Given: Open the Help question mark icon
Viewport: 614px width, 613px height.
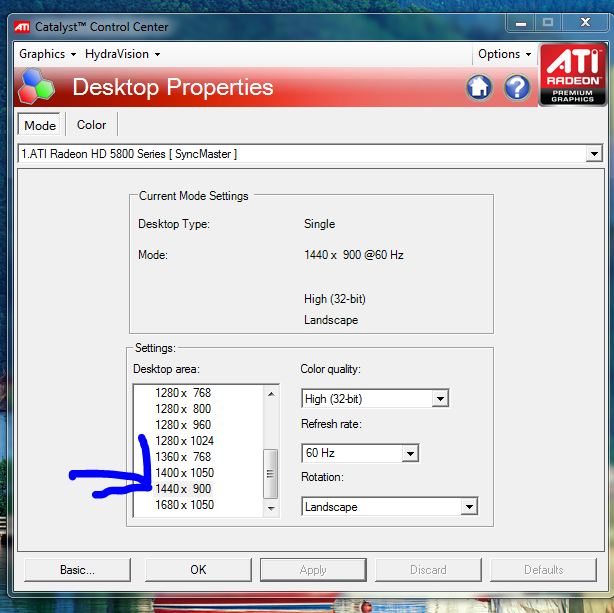Looking at the screenshot, I should [x=517, y=87].
